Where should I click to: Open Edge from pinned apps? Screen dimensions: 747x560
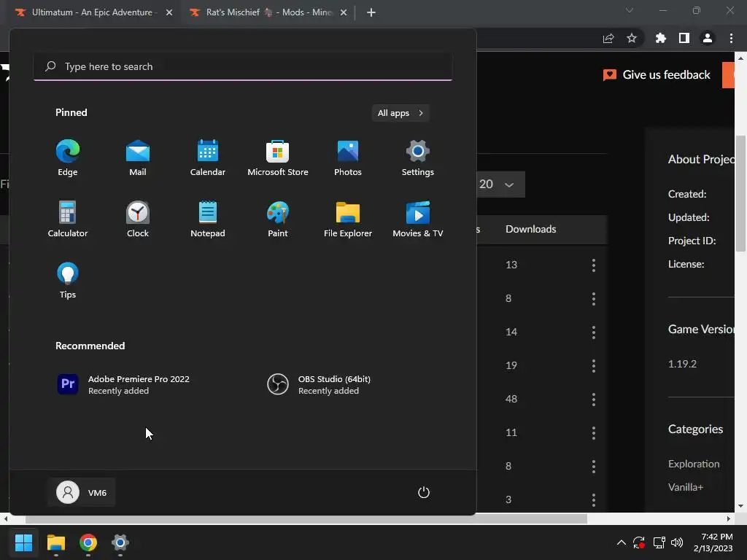tap(68, 158)
